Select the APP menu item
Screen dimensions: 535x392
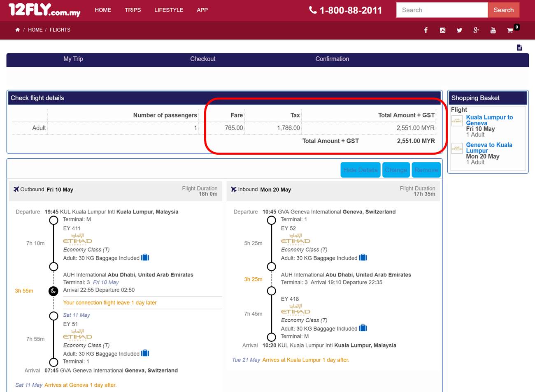point(202,10)
